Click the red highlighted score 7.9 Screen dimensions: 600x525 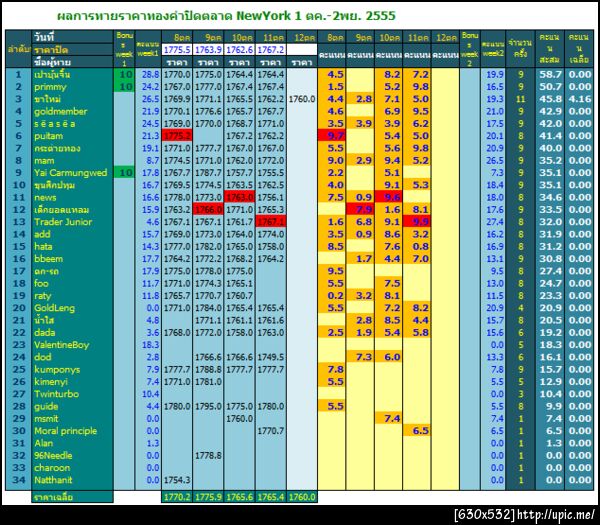[x=360, y=210]
